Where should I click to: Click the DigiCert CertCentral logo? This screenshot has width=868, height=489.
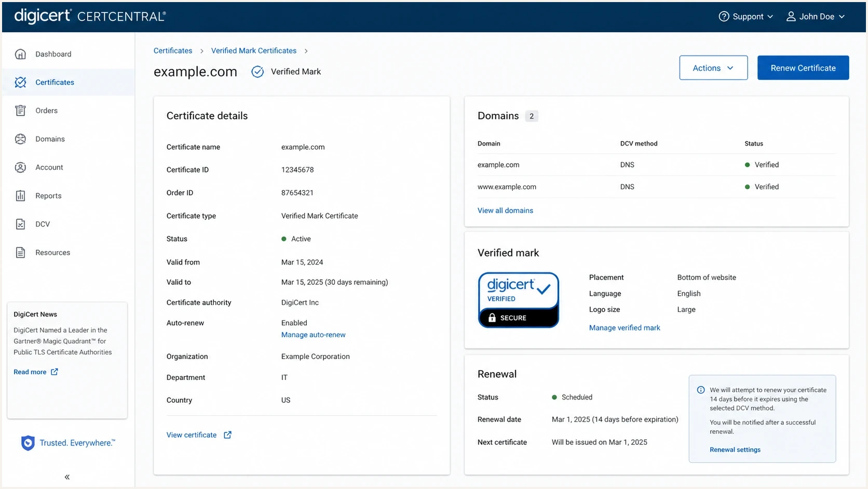click(90, 16)
